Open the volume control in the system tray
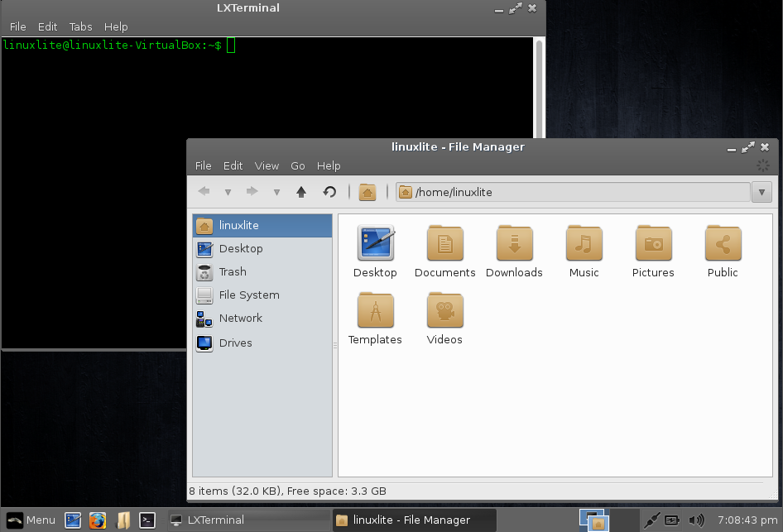 tap(697, 520)
